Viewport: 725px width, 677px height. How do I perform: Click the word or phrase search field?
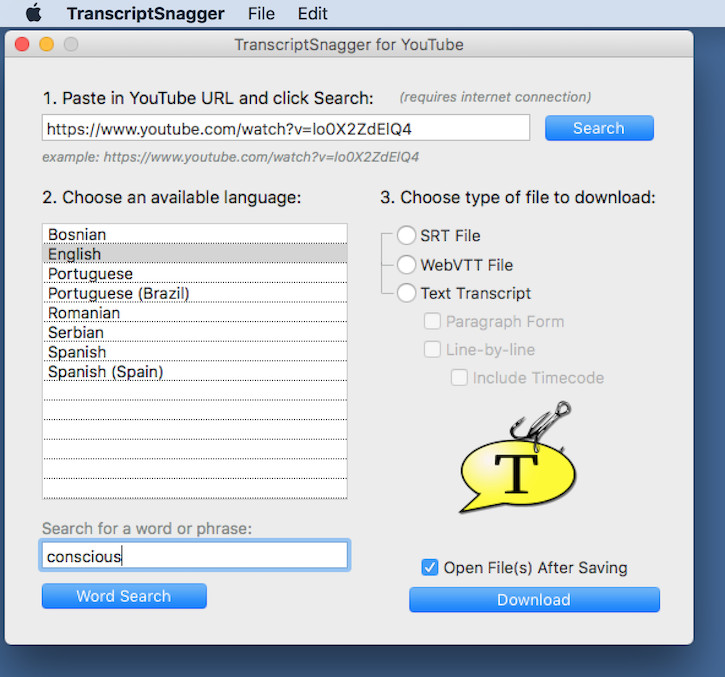click(x=195, y=555)
